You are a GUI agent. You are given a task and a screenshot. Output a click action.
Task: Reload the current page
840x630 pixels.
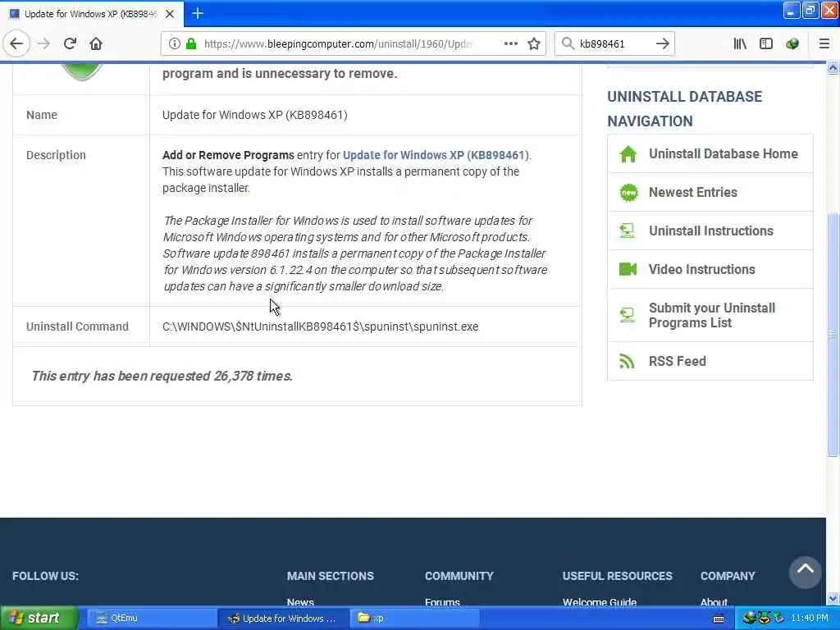pos(70,43)
